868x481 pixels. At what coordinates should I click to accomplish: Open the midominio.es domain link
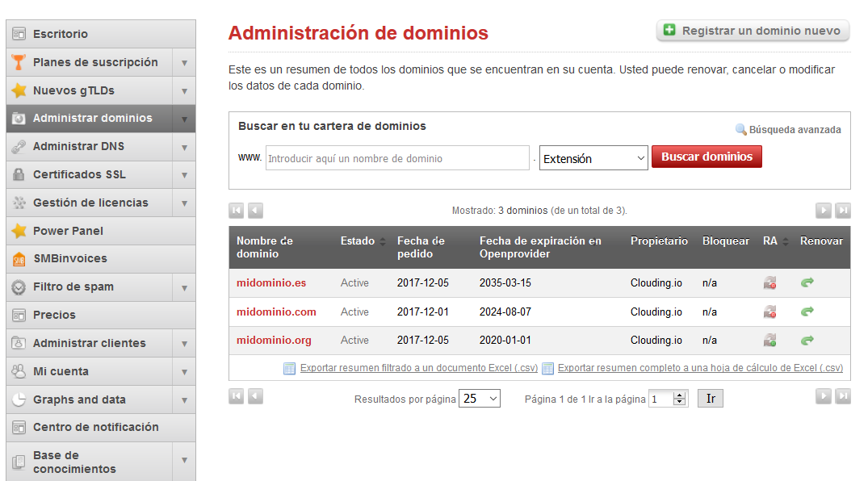(271, 282)
